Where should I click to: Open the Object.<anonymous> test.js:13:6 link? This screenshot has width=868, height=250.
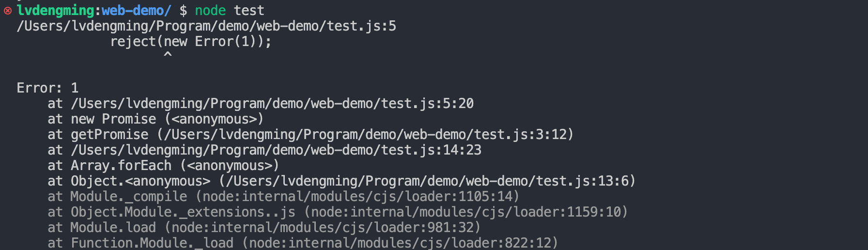[428, 181]
